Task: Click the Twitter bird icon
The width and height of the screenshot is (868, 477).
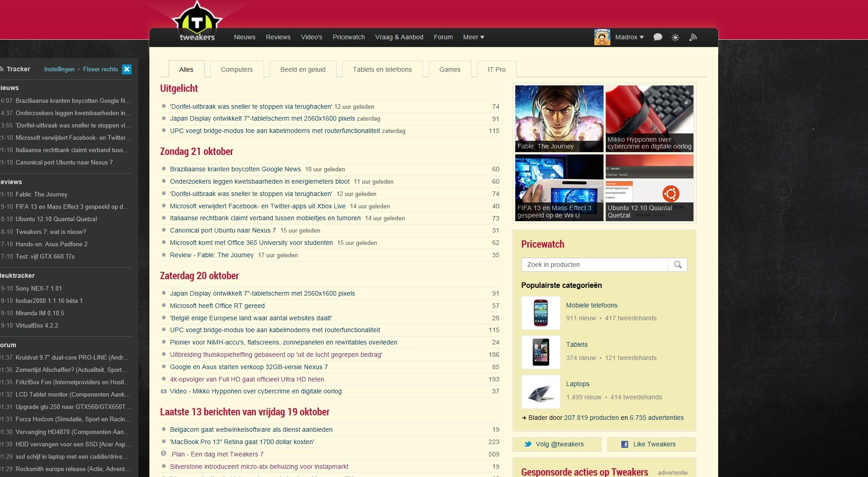Action: click(528, 444)
